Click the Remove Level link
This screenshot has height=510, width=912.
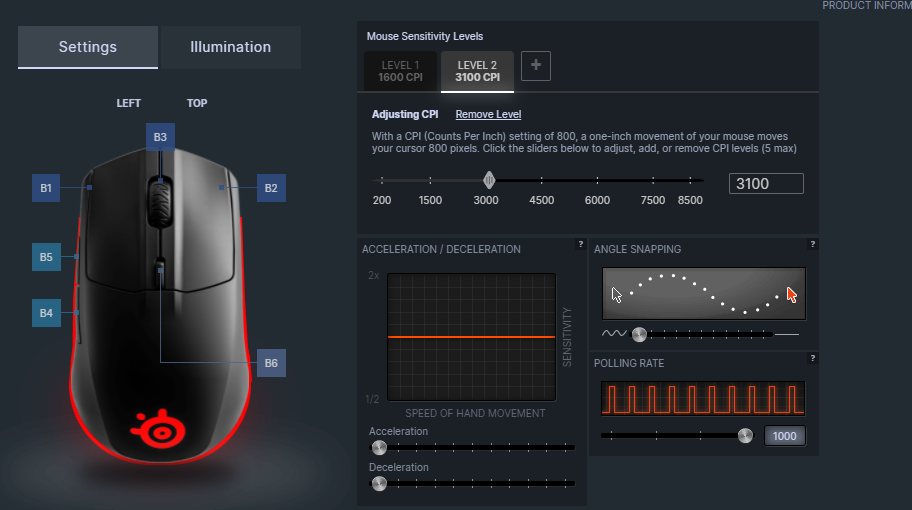[488, 115]
